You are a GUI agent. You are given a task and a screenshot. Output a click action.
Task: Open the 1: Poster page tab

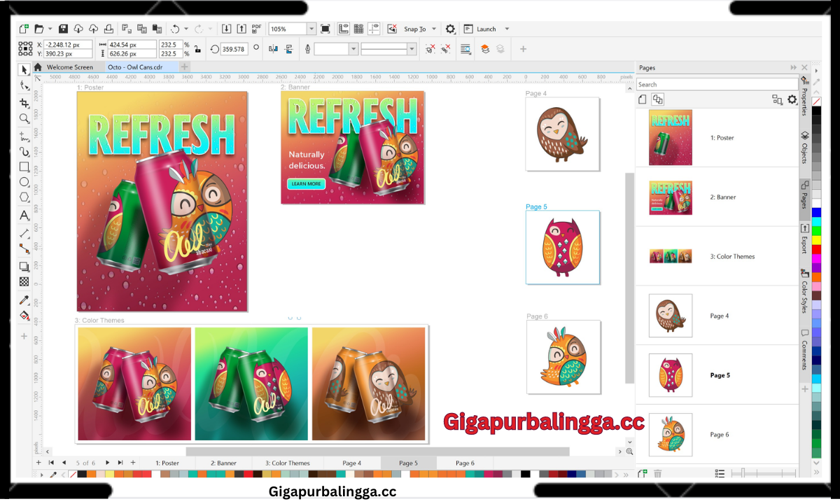pyautogui.click(x=167, y=463)
